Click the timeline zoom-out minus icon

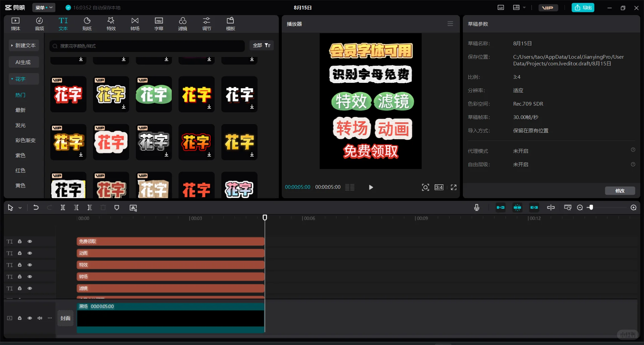(x=580, y=208)
